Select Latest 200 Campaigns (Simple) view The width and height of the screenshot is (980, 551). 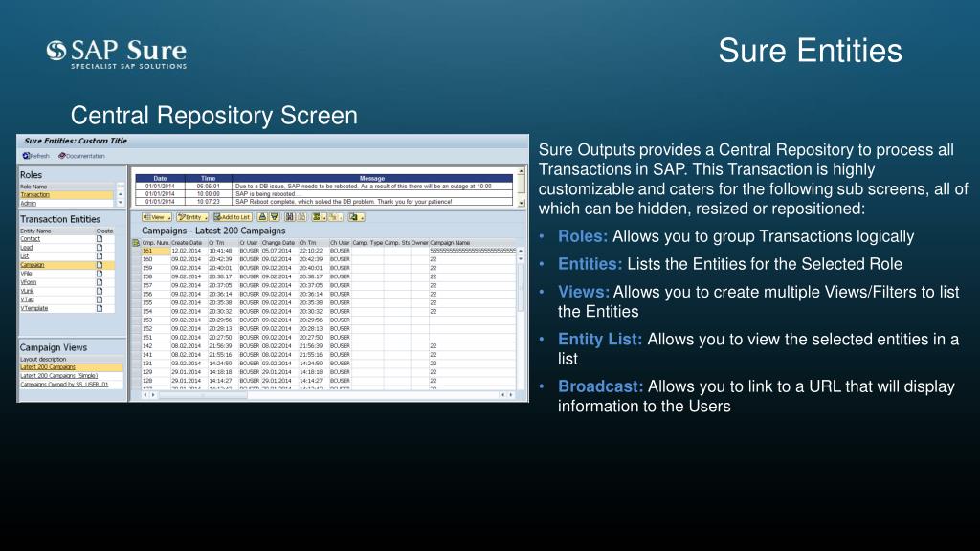tap(58, 375)
